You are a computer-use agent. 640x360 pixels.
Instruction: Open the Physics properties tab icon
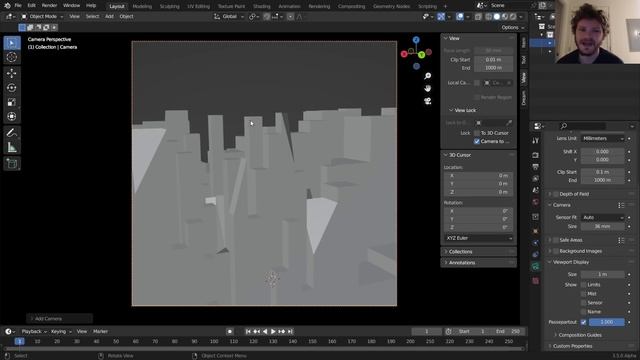536,242
